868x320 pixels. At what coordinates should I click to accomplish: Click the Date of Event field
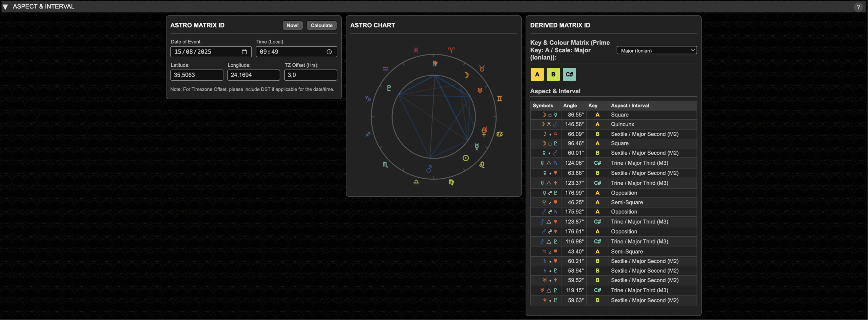coord(211,52)
